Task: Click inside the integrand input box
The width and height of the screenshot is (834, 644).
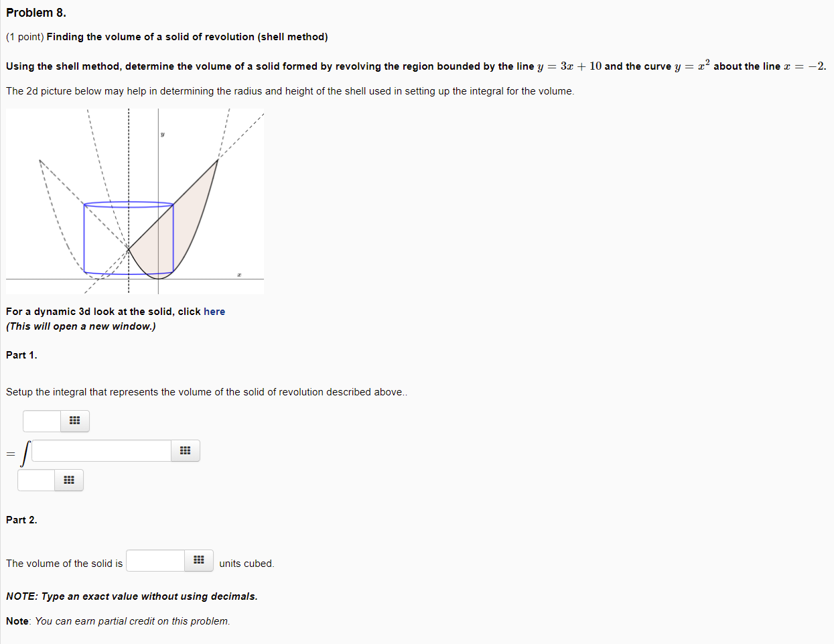Action: (100, 450)
